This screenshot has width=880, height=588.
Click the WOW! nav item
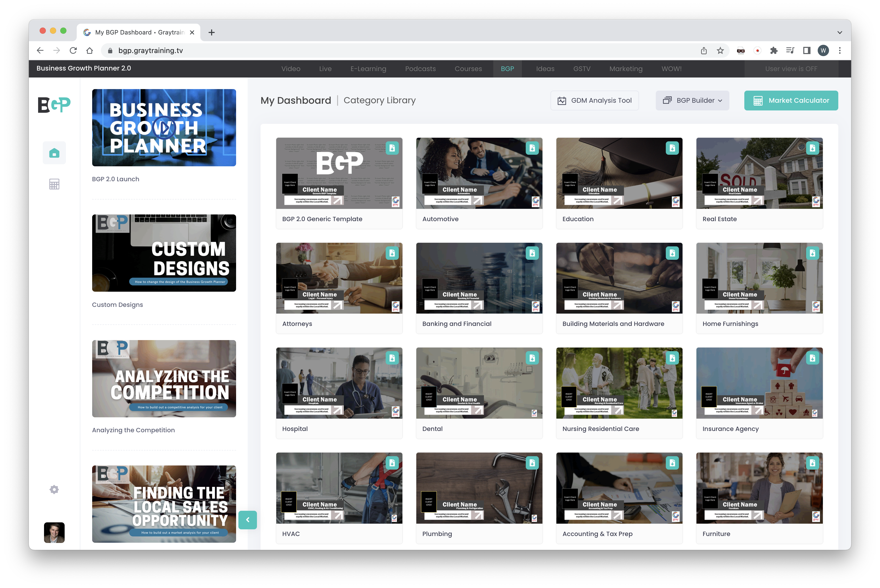671,69
